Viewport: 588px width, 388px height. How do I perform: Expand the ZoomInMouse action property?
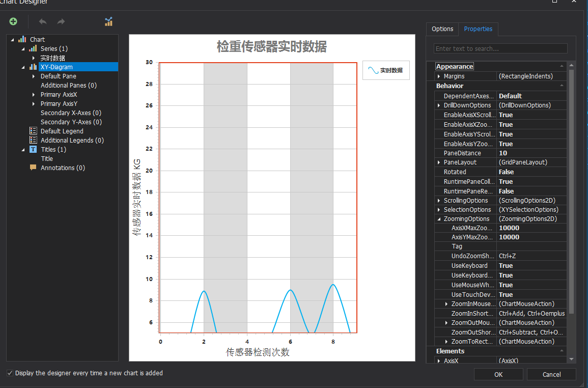pyautogui.click(x=446, y=303)
